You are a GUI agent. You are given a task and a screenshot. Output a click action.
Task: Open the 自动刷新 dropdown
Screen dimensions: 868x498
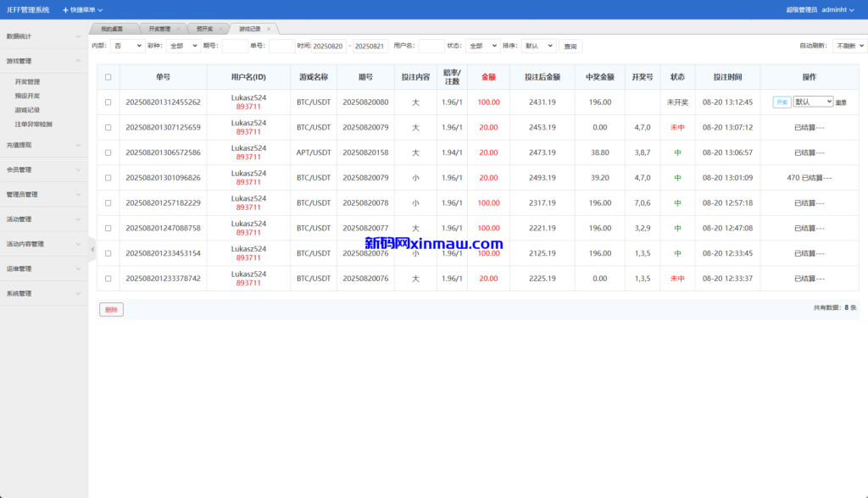pyautogui.click(x=849, y=46)
